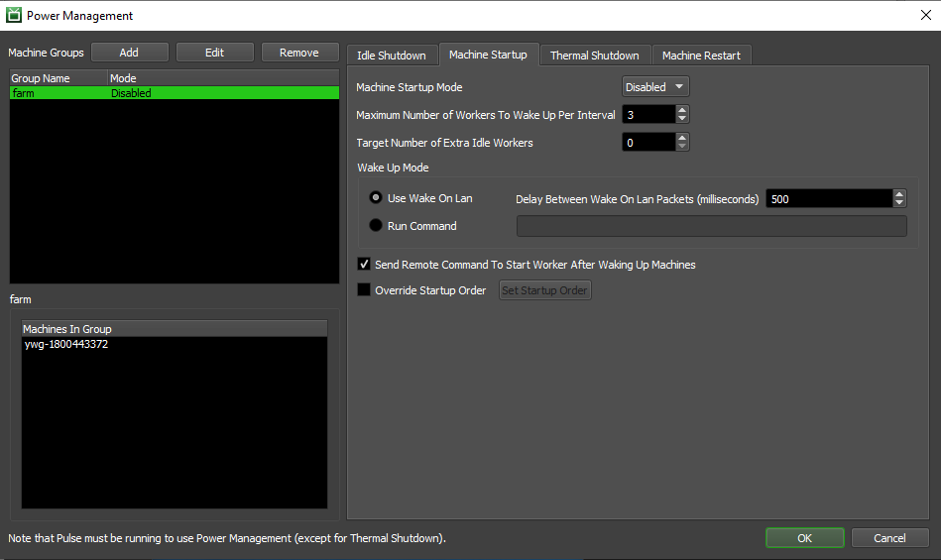Image resolution: width=941 pixels, height=560 pixels.
Task: Enable Override Startup Order checkbox
Action: tap(364, 290)
